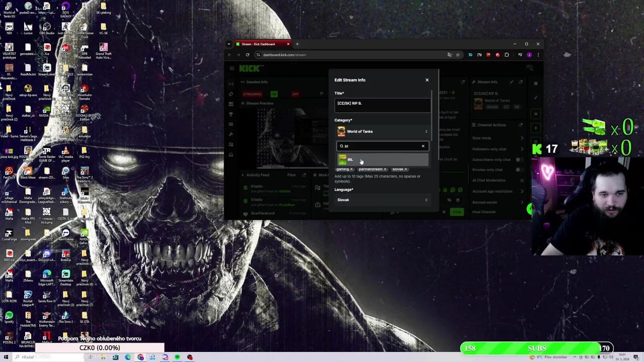Go forward in Chrome browser
This screenshot has width=644, height=362.
point(238,55)
